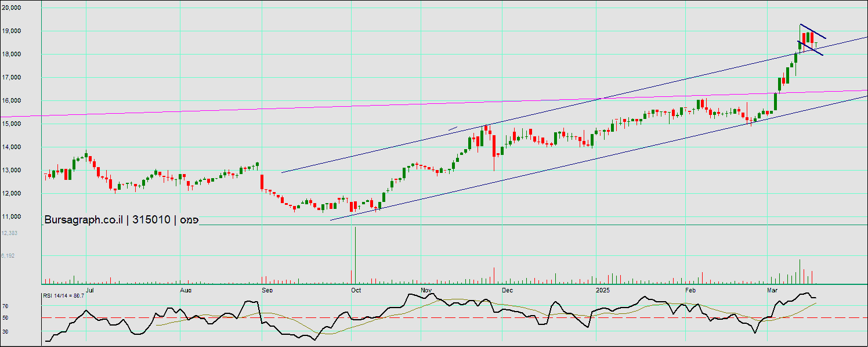
Task: Select the short blue line segment near November
Action: [453, 128]
